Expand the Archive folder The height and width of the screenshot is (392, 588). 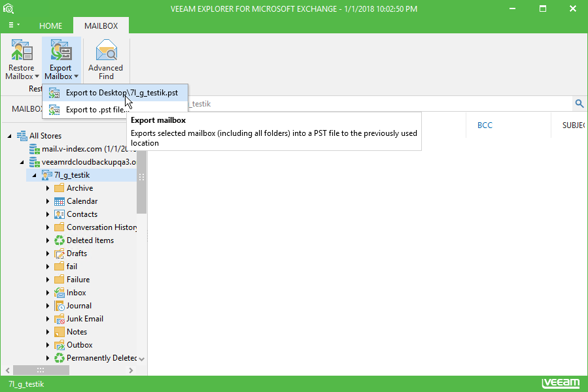(48, 188)
